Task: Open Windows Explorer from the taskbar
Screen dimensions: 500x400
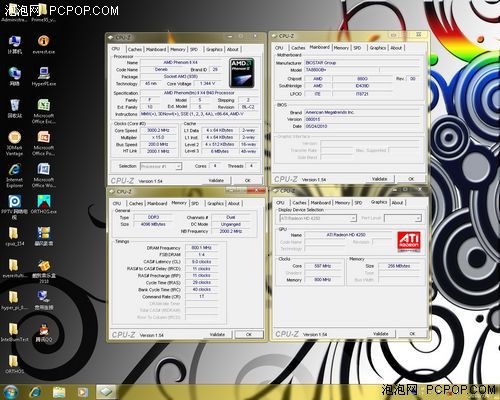Action: [59, 392]
